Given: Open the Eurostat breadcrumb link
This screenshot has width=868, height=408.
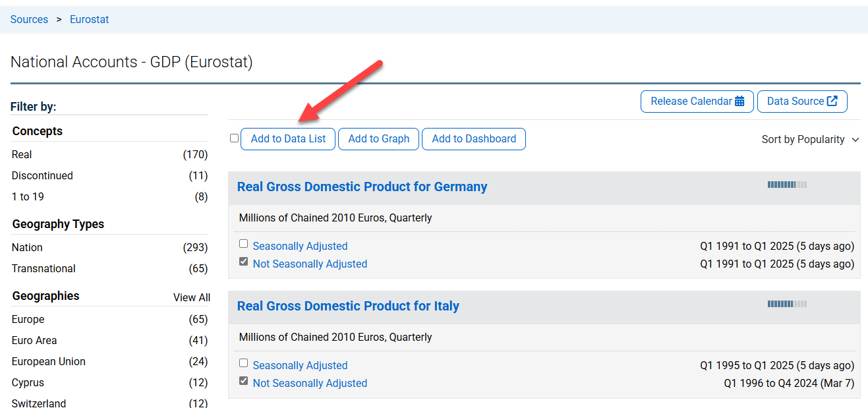Looking at the screenshot, I should [90, 20].
